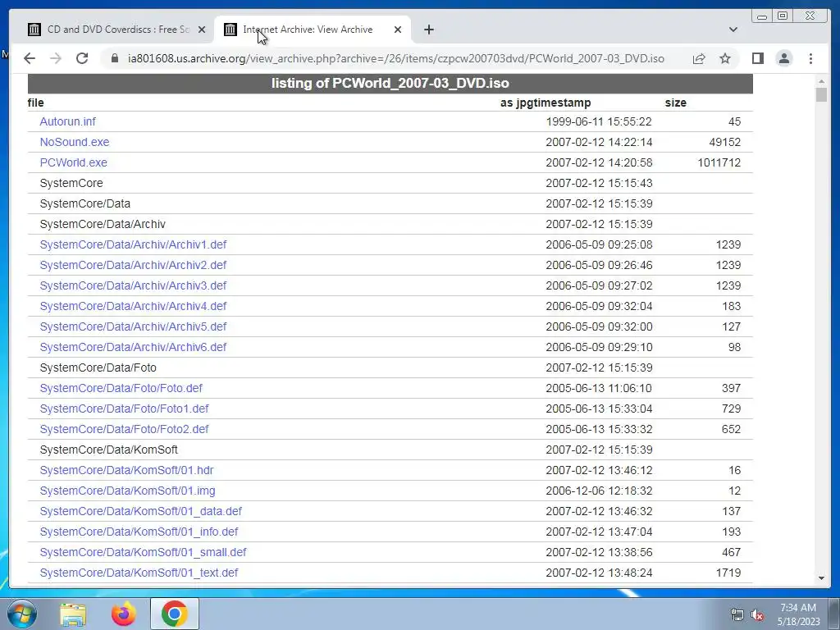840x630 pixels.
Task: Click the vertical scrollbar thumb
Action: tap(821, 95)
